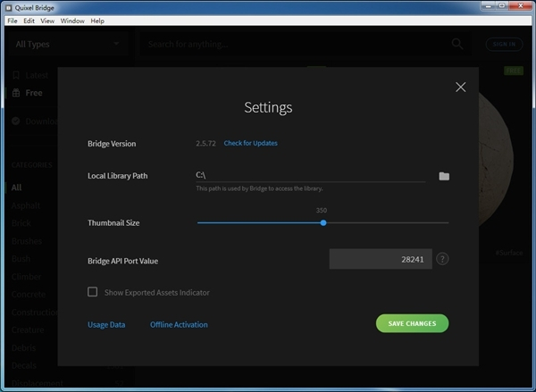536x392 pixels.
Task: Open the View menu
Action: click(47, 20)
